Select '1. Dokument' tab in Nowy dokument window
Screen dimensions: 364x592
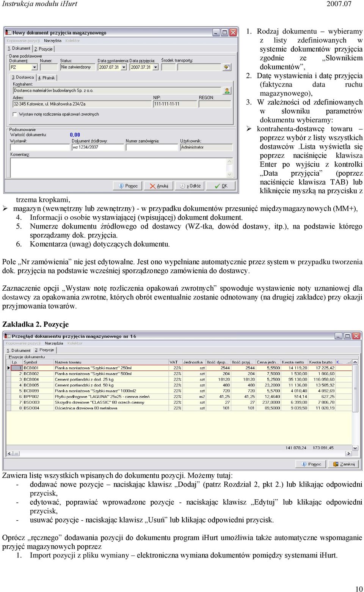[x=19, y=48]
